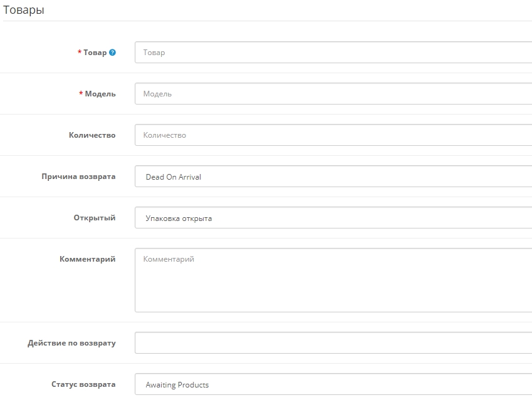532x400 pixels.
Task: Click the Модель field label
Action: click(100, 94)
